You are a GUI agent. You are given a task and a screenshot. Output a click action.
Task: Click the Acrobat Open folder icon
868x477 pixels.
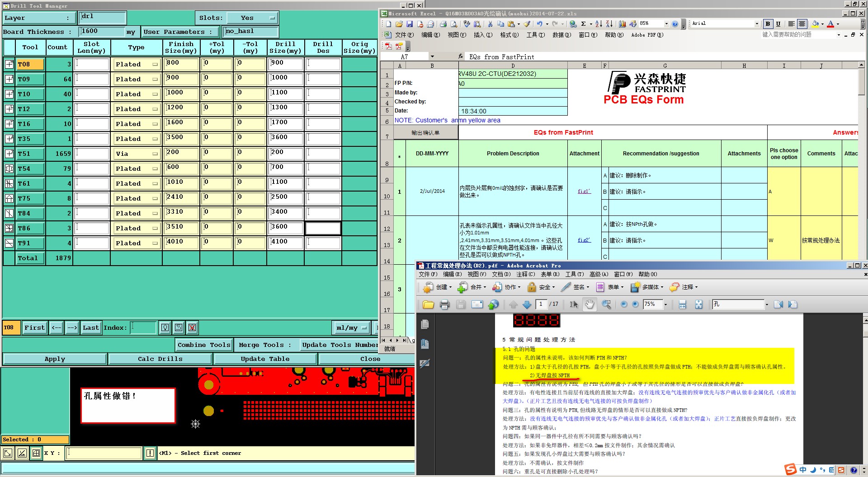[x=428, y=304]
